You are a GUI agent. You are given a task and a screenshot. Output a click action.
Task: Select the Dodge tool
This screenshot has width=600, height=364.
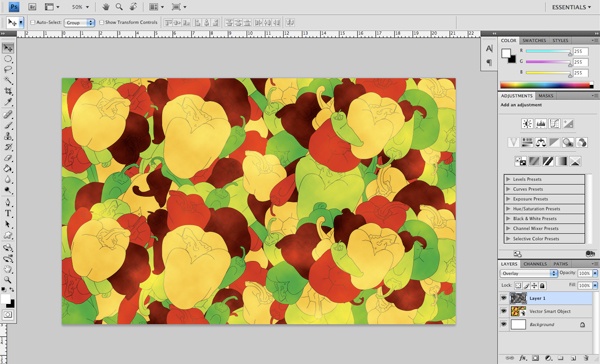click(x=8, y=190)
